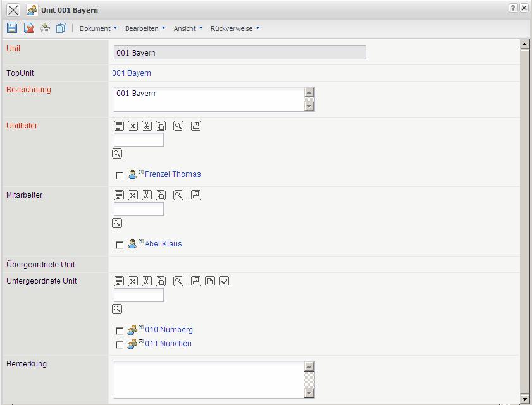The image size is (532, 405).
Task: Tick the Abel Klaus checkbox
Action: click(x=120, y=245)
